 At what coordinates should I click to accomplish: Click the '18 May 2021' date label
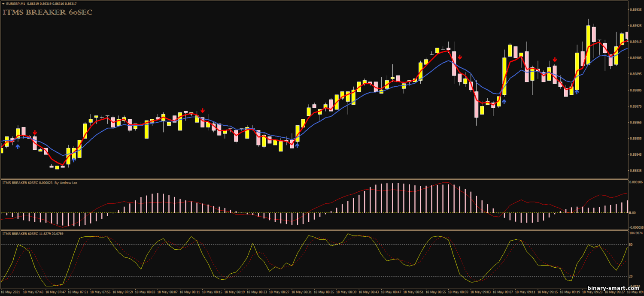coord(10,292)
